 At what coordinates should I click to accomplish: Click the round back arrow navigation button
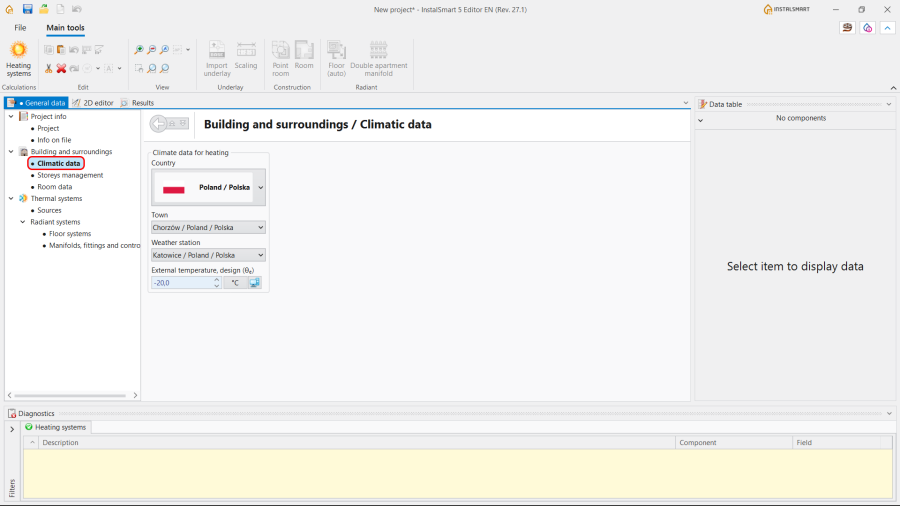pos(158,123)
